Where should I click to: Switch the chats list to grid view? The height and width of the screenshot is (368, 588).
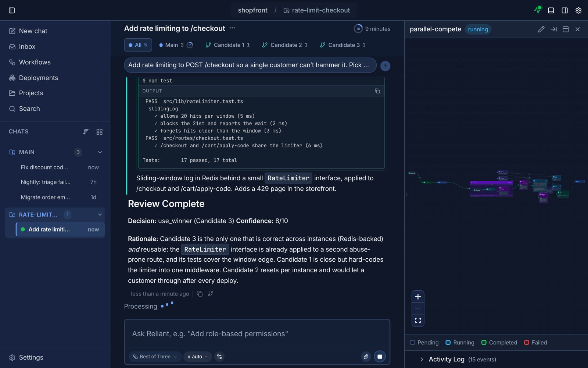[x=99, y=131]
